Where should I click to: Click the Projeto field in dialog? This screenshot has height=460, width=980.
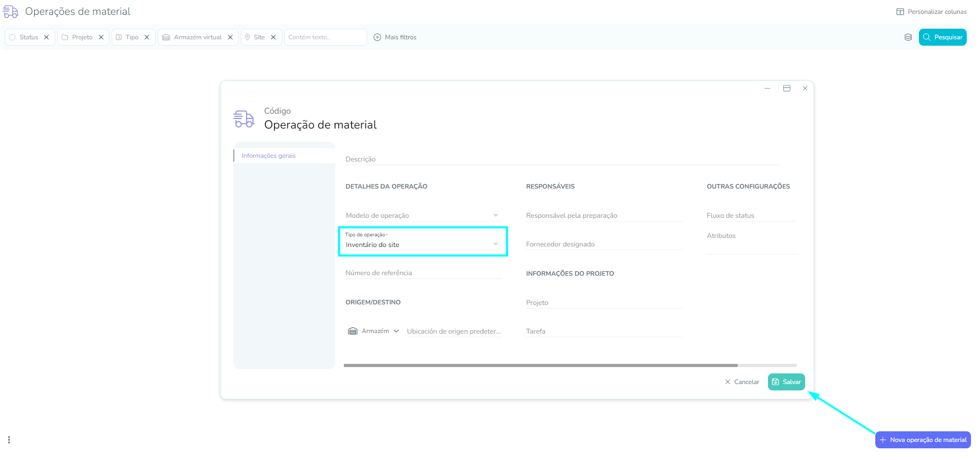604,302
